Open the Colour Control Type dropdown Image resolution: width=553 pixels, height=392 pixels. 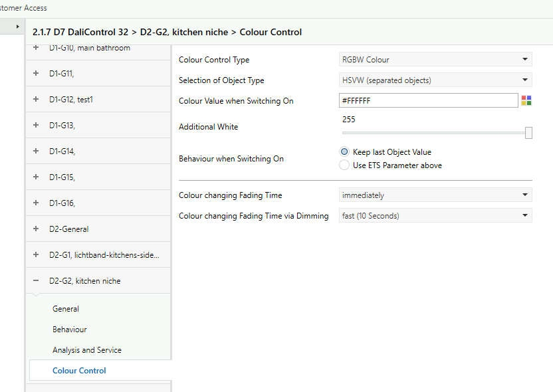[435, 60]
